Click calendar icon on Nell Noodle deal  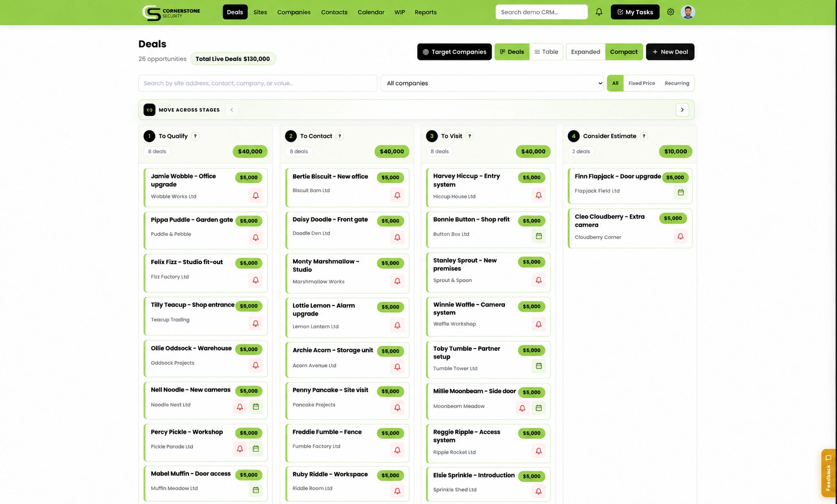(x=256, y=407)
